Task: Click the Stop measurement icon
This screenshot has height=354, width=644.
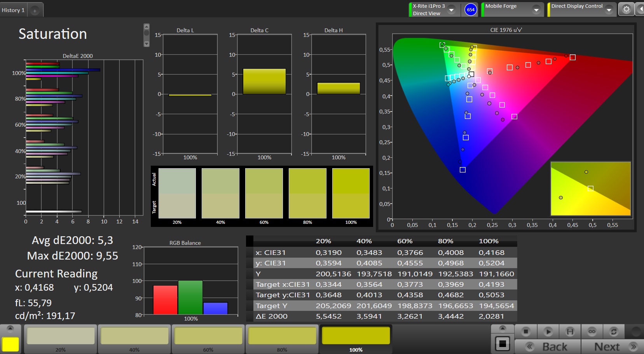Action: 526,331
